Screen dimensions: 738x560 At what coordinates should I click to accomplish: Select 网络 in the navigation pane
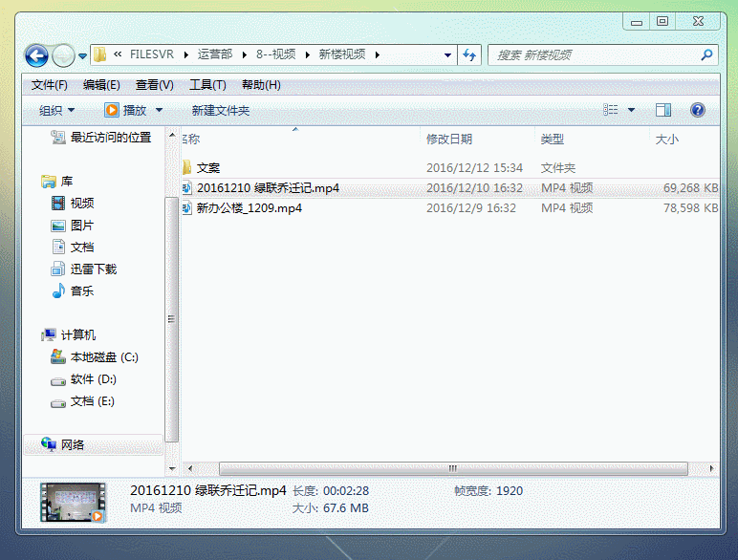coord(93,444)
